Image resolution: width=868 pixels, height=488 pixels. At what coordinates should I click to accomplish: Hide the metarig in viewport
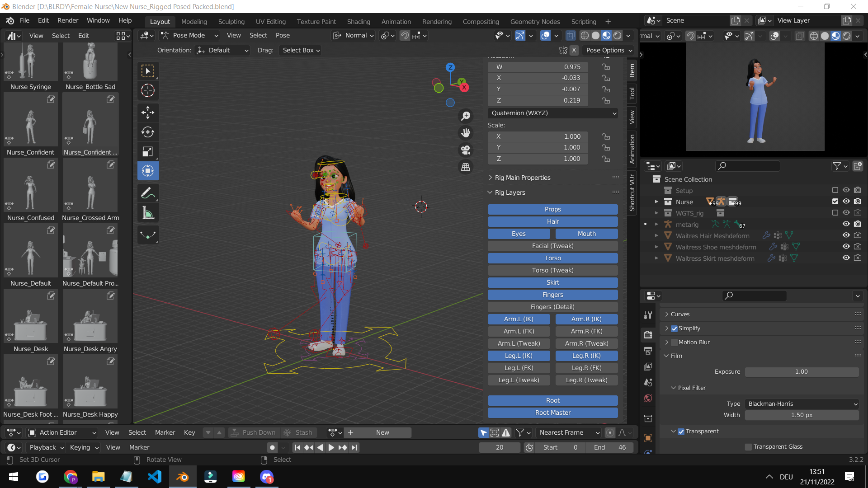click(846, 224)
